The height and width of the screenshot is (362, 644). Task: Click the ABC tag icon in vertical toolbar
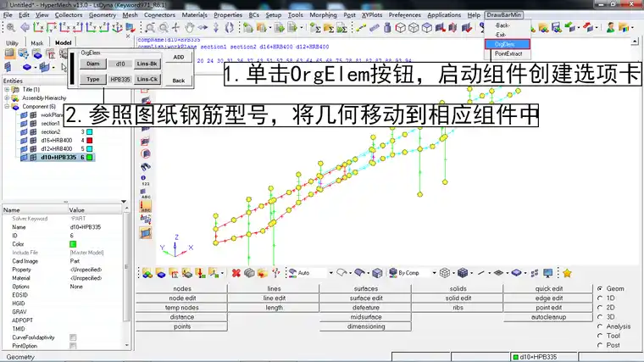pyautogui.click(x=146, y=193)
